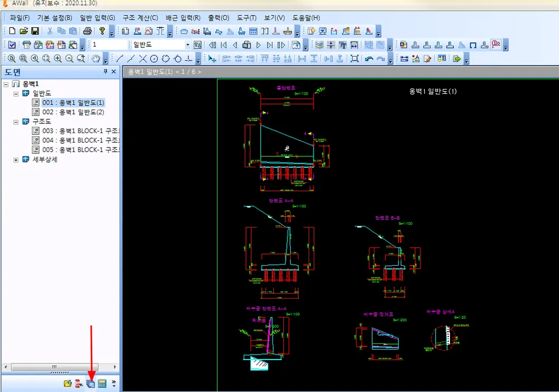Click the Layers stack icon
Image resolution: width=559 pixels, height=392 pixels.
[x=319, y=45]
